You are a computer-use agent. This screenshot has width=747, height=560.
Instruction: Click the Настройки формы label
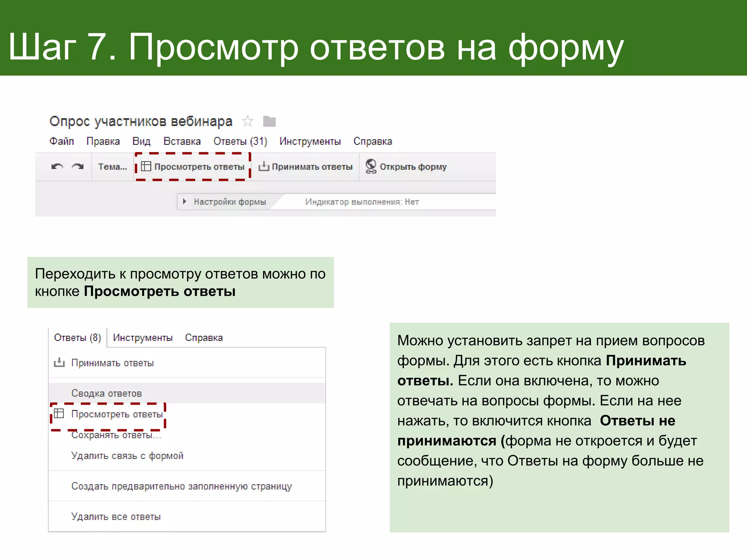230,202
